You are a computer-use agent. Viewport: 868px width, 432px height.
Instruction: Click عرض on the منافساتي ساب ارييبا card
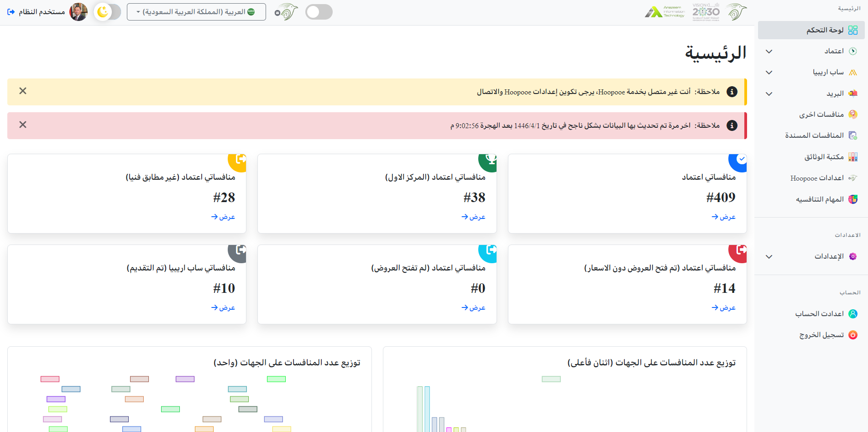click(223, 307)
